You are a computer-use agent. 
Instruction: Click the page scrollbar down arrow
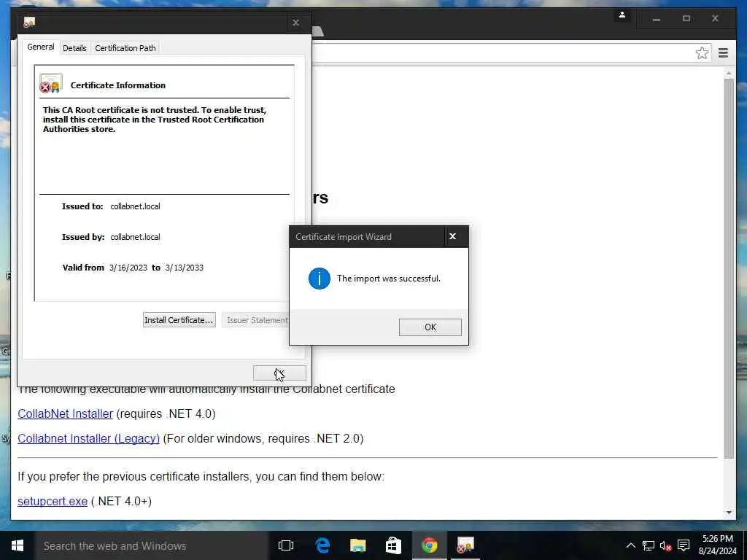point(729,513)
